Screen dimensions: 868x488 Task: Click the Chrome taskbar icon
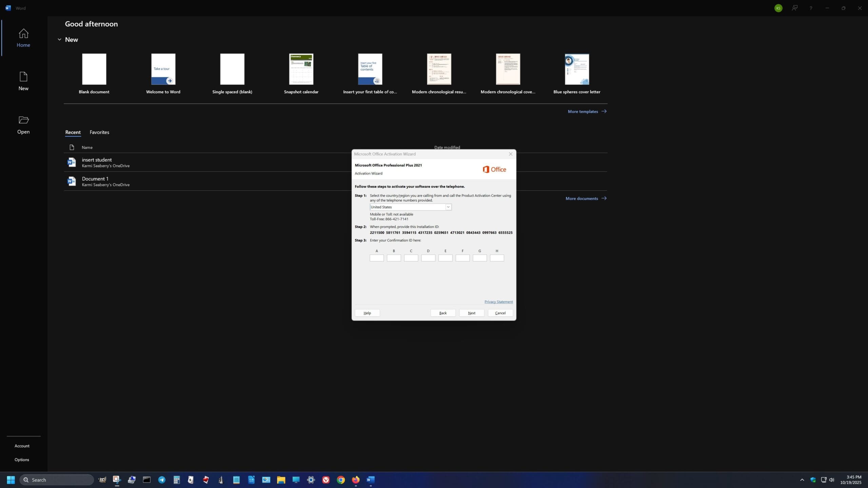(341, 480)
